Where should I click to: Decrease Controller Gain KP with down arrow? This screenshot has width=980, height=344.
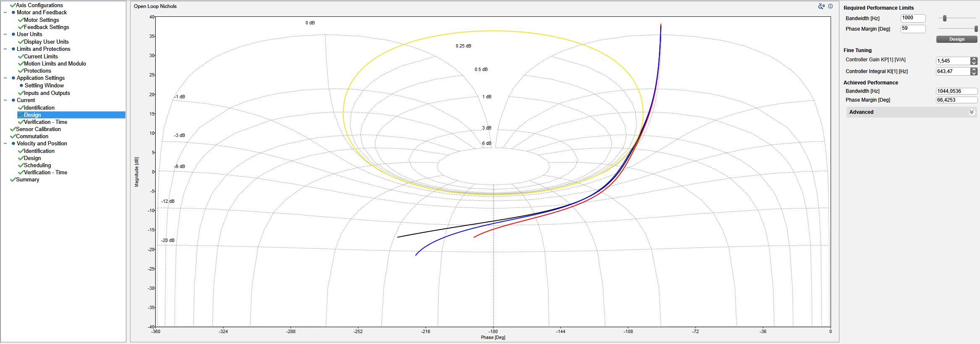[x=974, y=63]
